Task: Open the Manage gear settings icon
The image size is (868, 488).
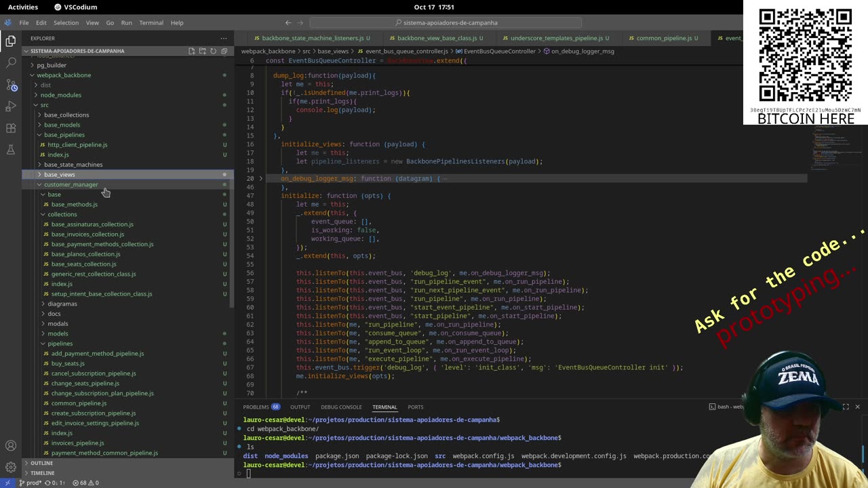Action: (x=11, y=467)
